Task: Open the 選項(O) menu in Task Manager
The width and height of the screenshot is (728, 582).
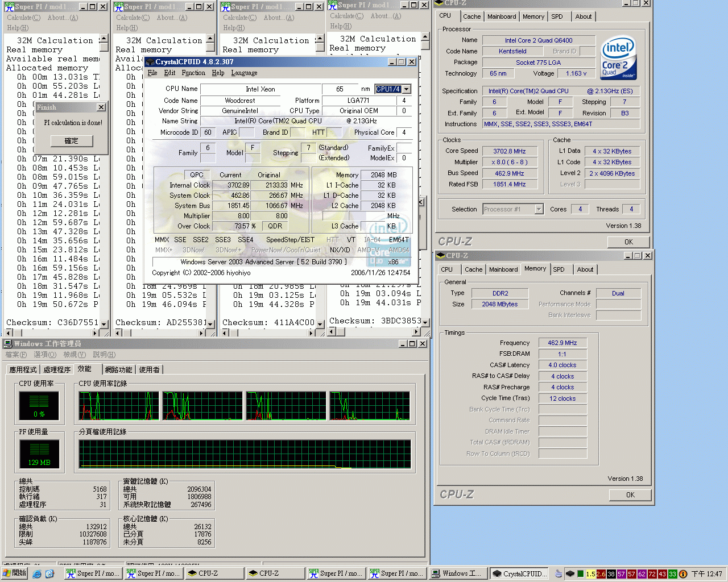Action: pyautogui.click(x=45, y=355)
